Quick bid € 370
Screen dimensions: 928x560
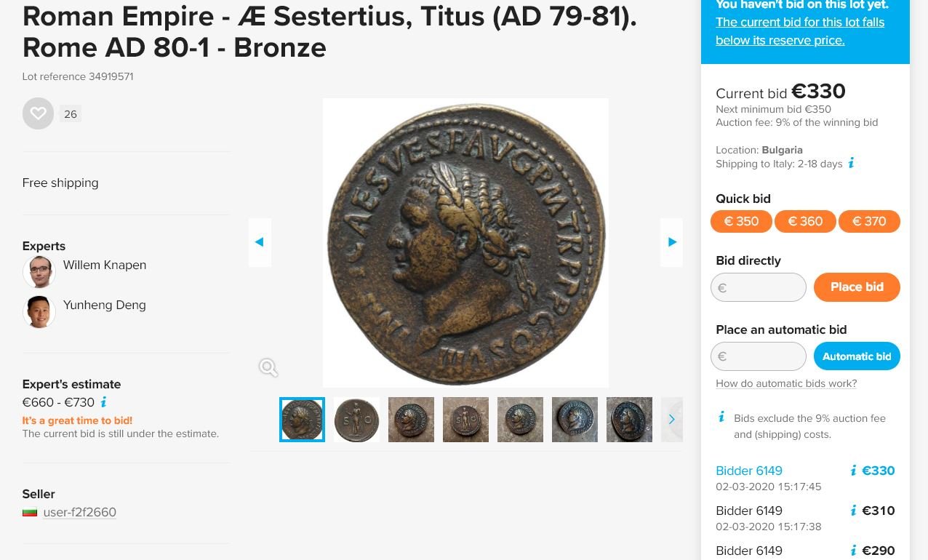(x=869, y=221)
